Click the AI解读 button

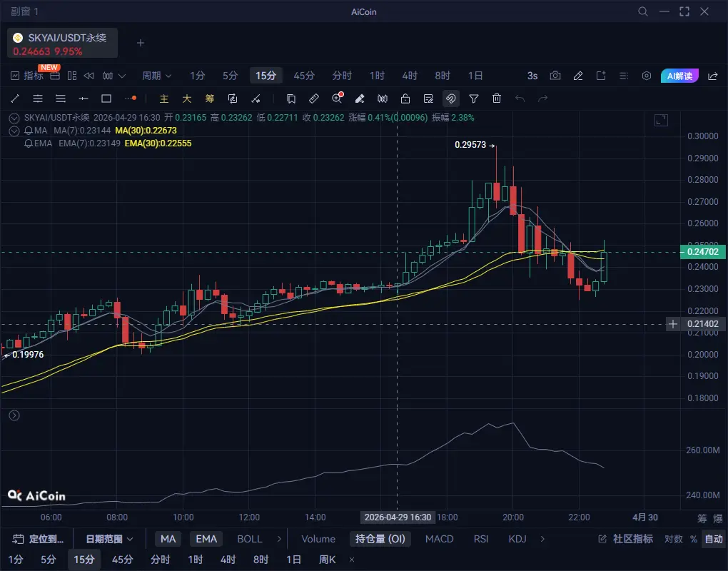679,76
